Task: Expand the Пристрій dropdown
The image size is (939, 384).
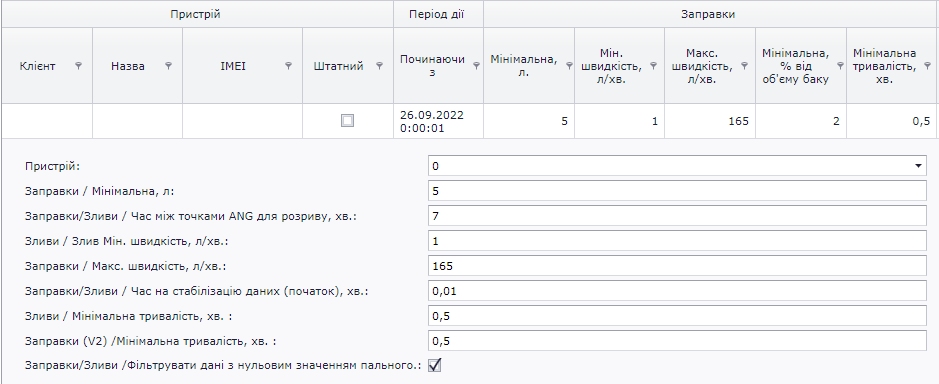Action: [918, 166]
